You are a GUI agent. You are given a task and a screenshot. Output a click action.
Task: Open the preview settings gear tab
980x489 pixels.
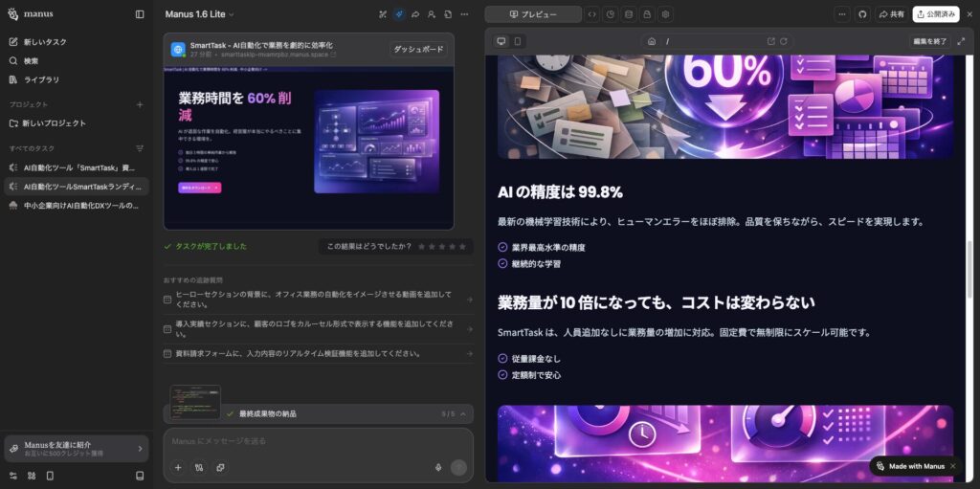tap(666, 14)
